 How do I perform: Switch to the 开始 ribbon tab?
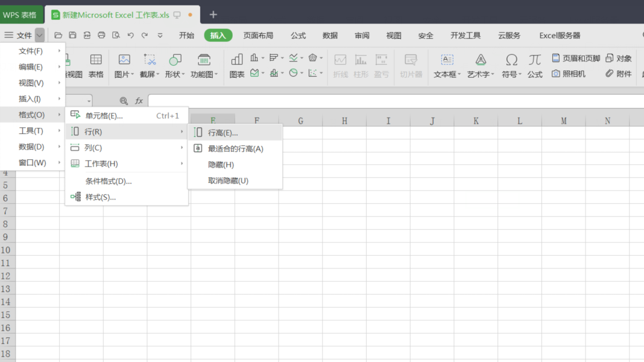[x=186, y=36]
